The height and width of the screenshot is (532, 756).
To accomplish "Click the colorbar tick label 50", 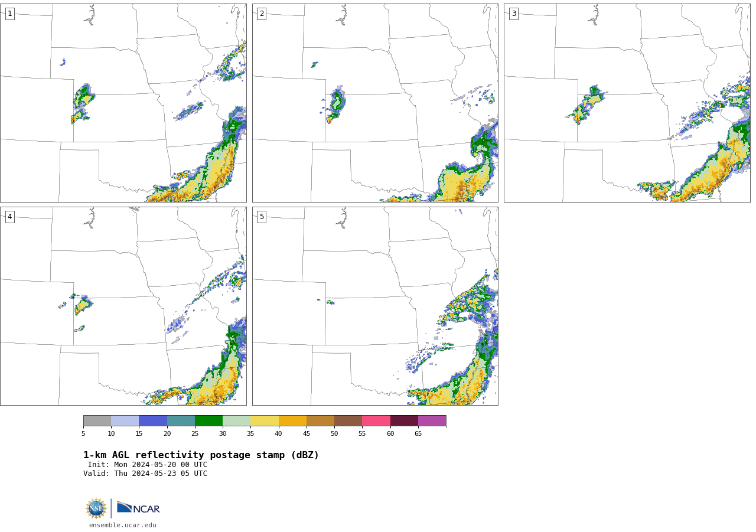I will coord(334,434).
